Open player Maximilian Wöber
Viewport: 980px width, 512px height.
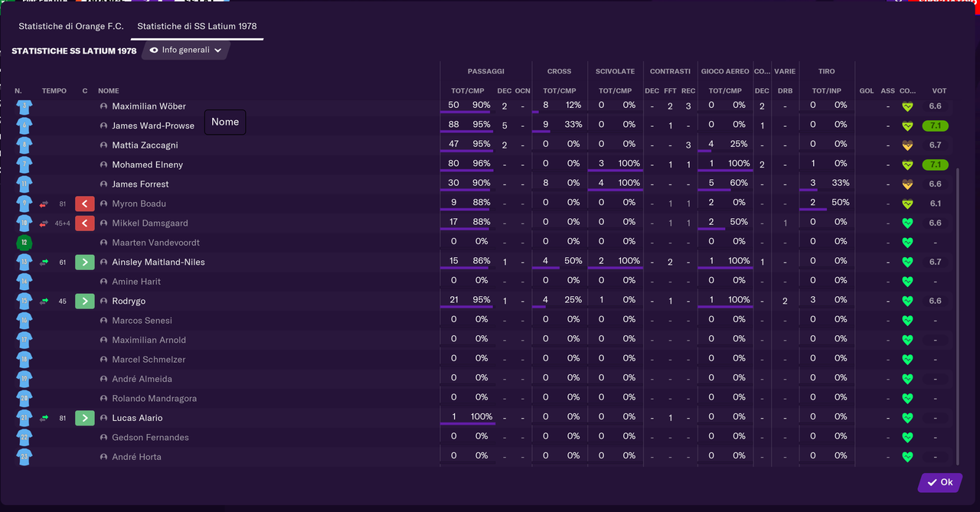[x=149, y=106]
